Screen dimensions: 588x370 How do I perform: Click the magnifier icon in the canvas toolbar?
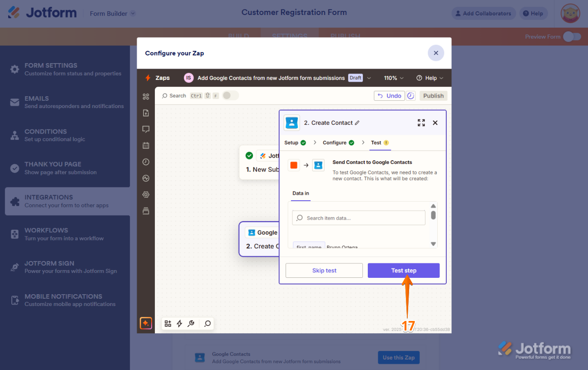tap(208, 323)
